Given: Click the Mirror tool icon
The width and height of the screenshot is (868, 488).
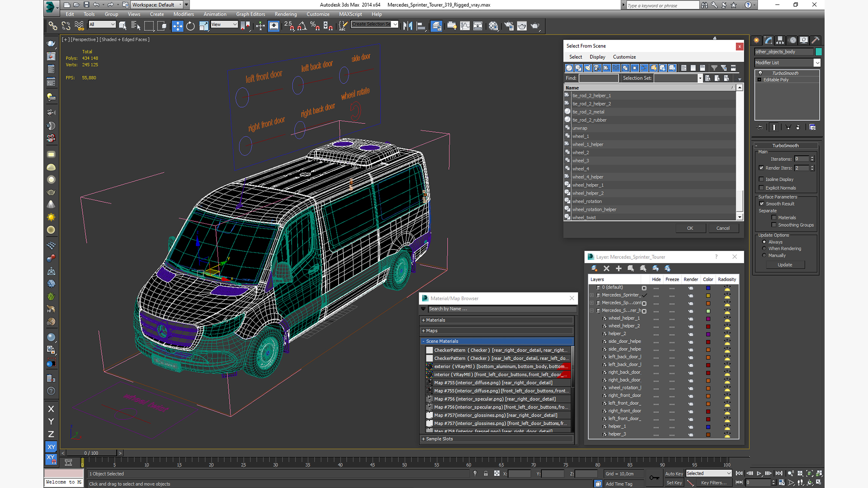Looking at the screenshot, I should tap(408, 26).
